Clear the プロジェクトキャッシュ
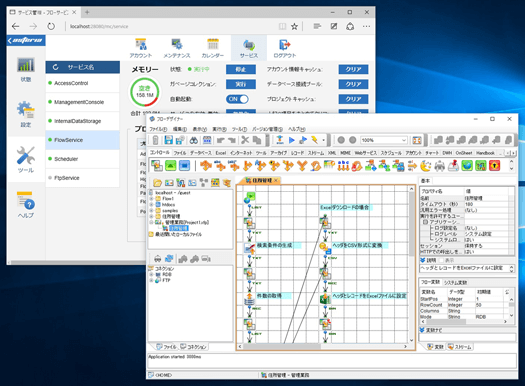Image resolution: width=525 pixels, height=386 pixels. (x=353, y=99)
